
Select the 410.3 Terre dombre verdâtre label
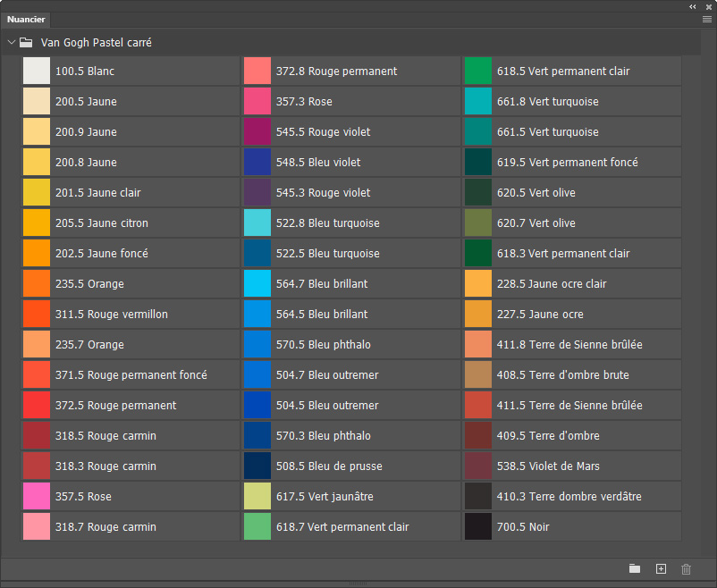pos(569,497)
